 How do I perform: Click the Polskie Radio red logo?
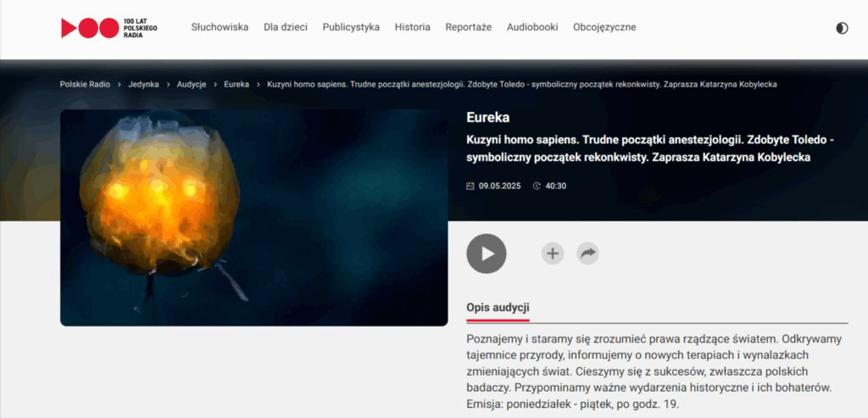(90, 28)
